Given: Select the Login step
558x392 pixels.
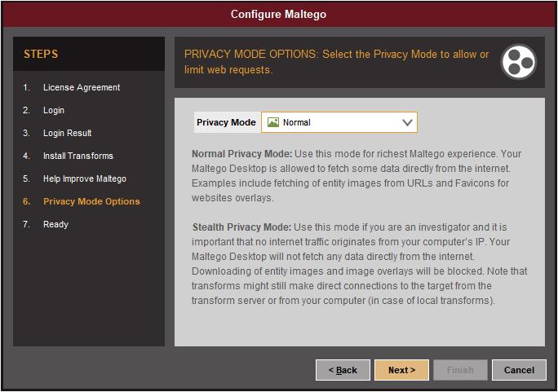Looking at the screenshot, I should [54, 110].
